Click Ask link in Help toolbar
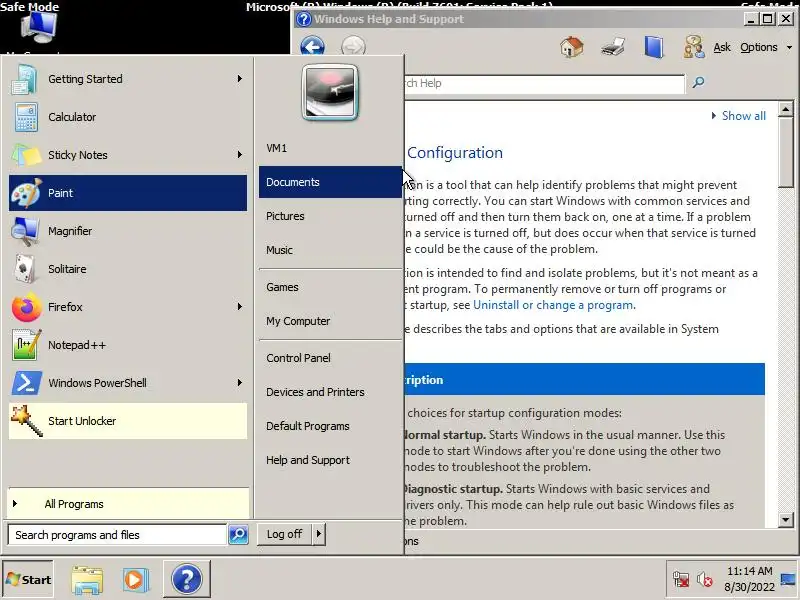 pos(721,47)
